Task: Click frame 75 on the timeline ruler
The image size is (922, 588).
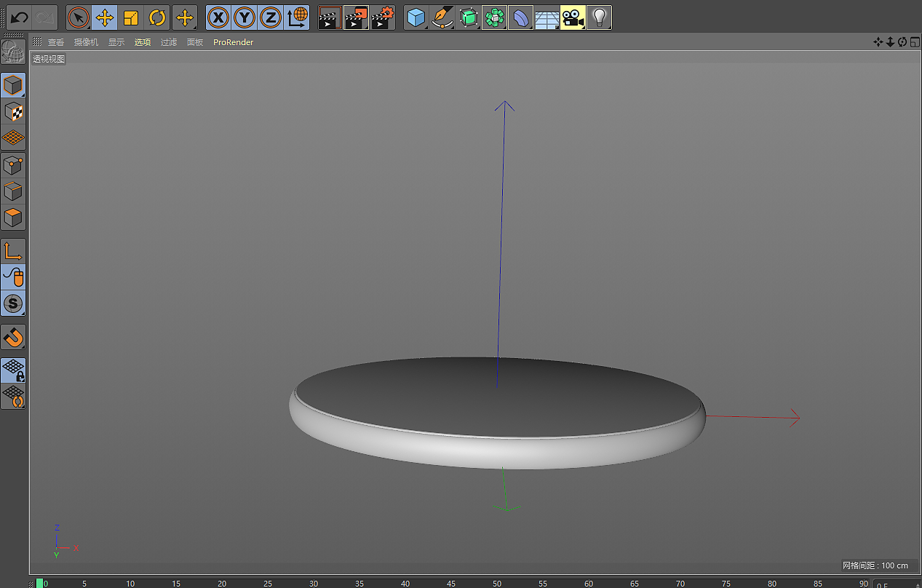Action: point(726,584)
